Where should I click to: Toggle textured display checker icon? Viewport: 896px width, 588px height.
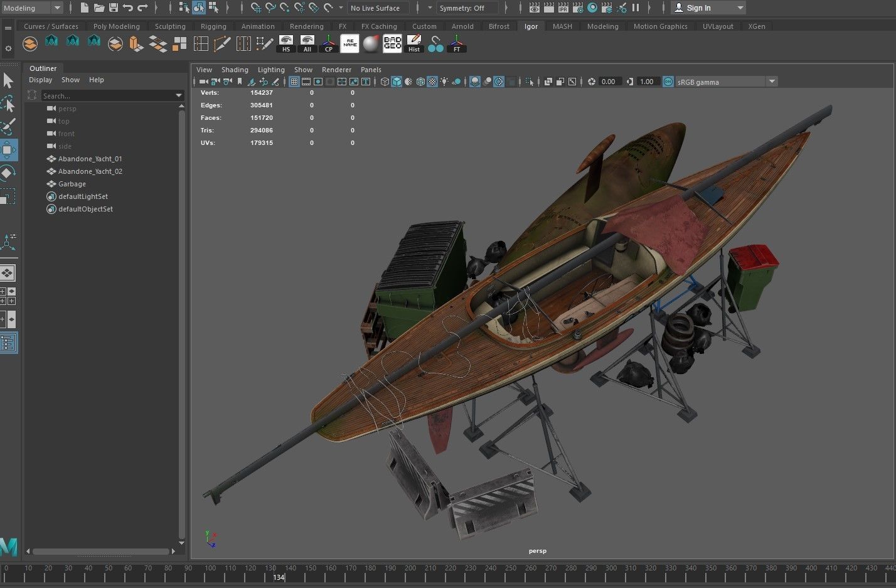click(x=432, y=82)
